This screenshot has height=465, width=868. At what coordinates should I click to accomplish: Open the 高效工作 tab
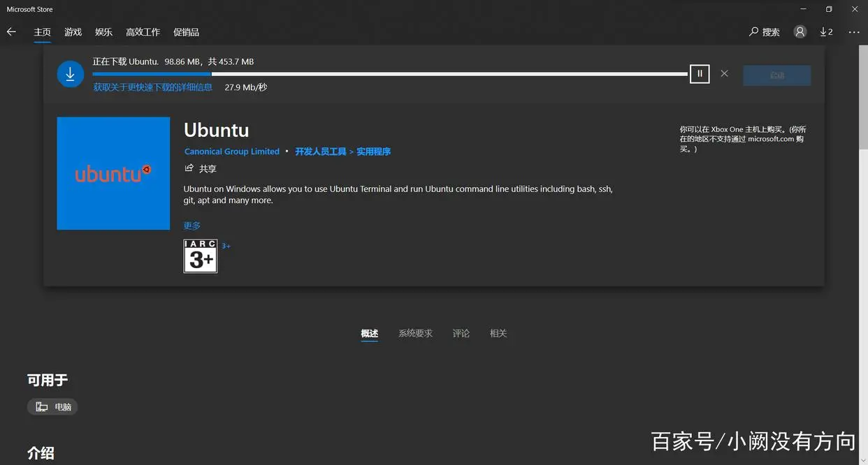(x=143, y=32)
